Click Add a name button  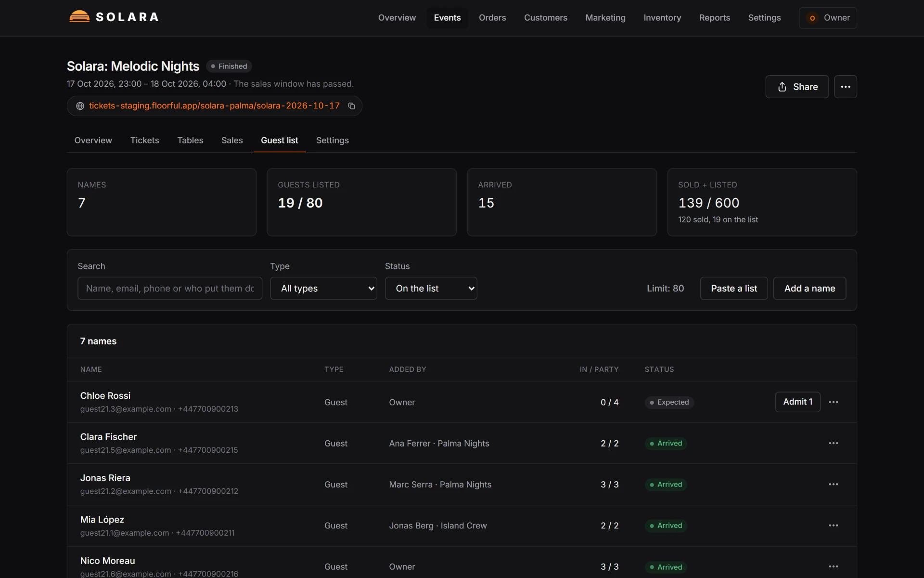(809, 288)
